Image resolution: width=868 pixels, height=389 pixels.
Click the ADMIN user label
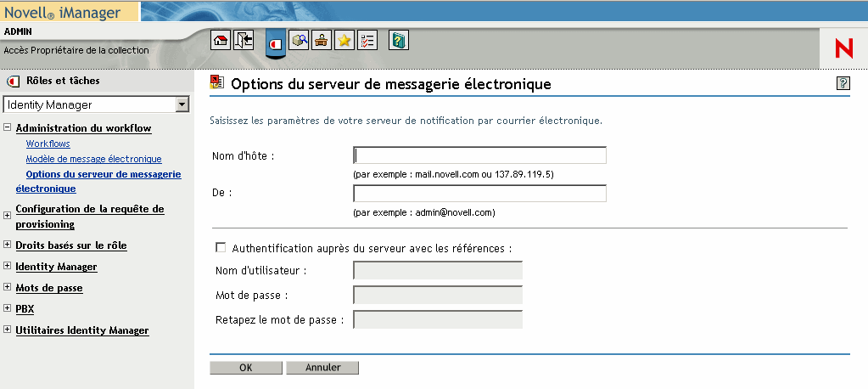point(18,31)
